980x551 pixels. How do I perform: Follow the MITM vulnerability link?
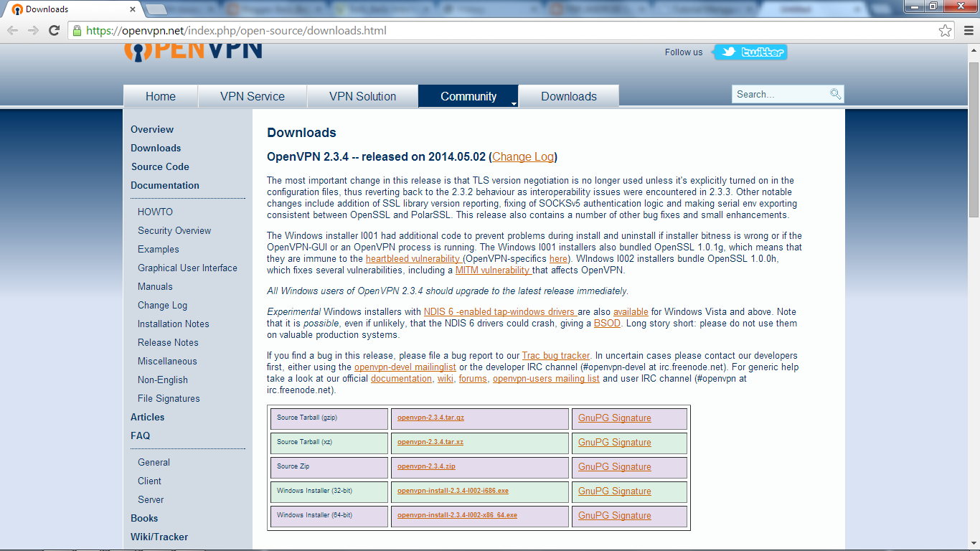[x=493, y=270]
